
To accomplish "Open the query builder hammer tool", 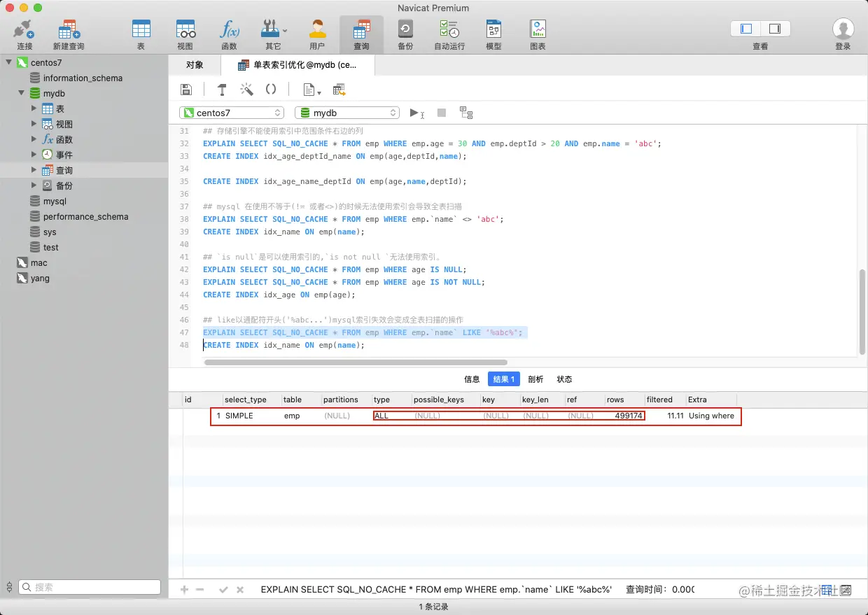I will [x=222, y=90].
